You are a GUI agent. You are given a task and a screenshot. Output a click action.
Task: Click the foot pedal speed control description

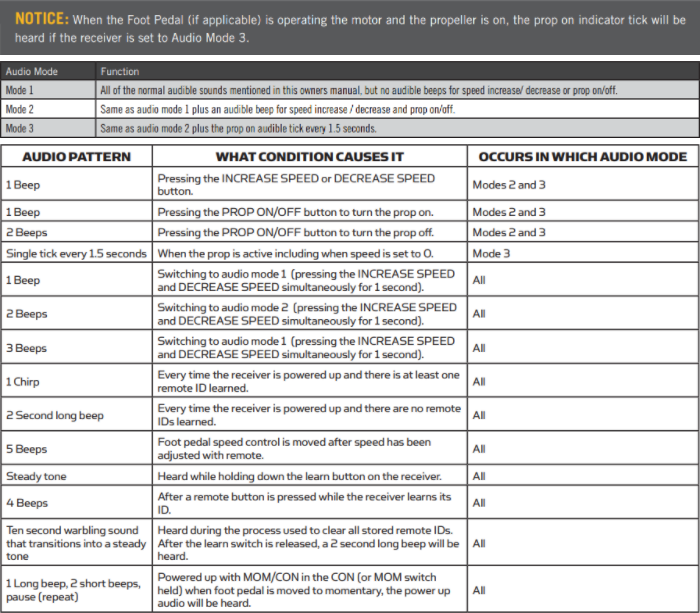pos(295,449)
